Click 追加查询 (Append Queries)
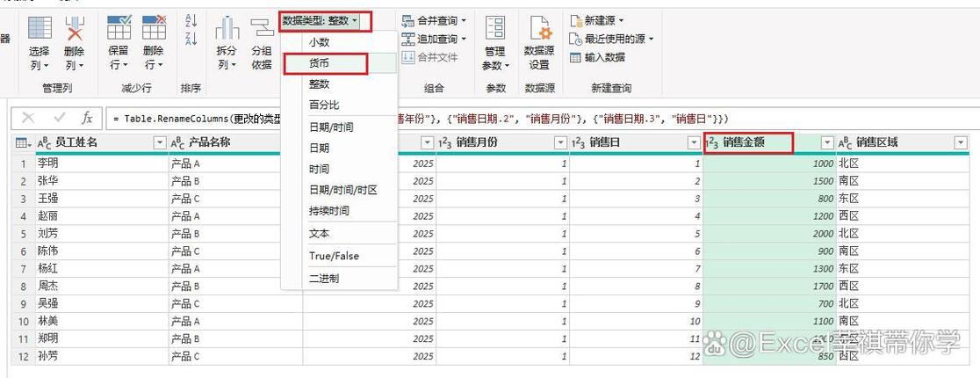The image size is (980, 378). [434, 39]
